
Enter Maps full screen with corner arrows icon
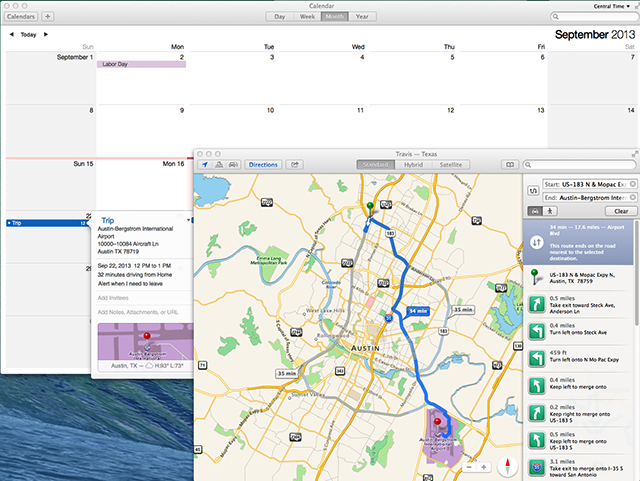635,154
